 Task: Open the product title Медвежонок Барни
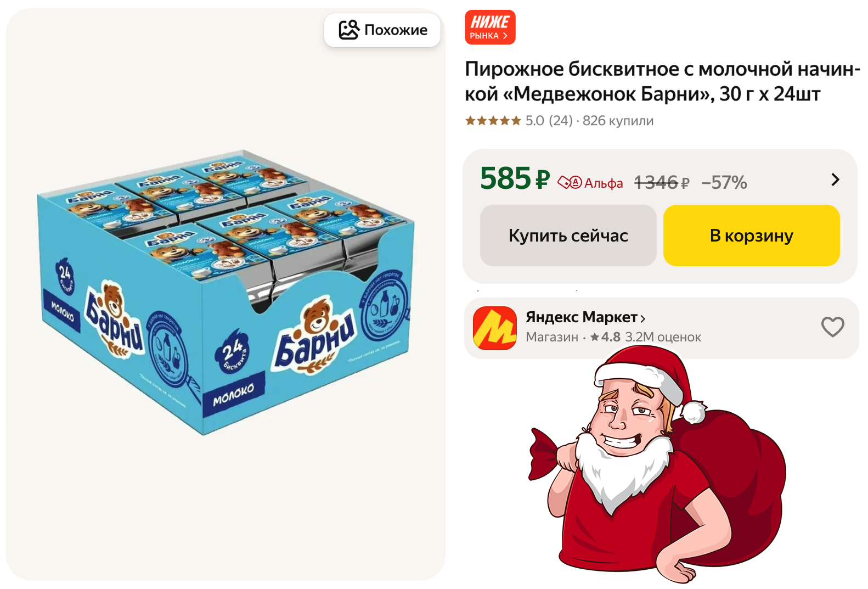point(662,81)
